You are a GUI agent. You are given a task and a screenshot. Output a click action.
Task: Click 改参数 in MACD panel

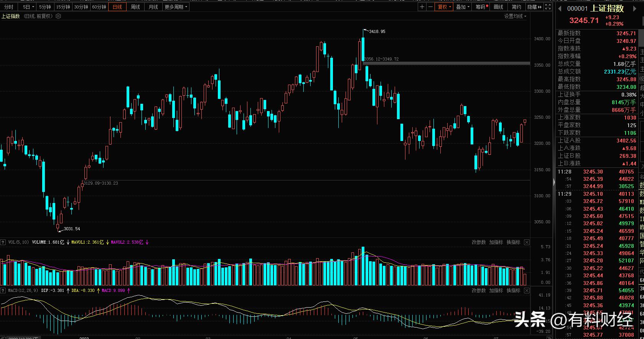tap(479, 290)
